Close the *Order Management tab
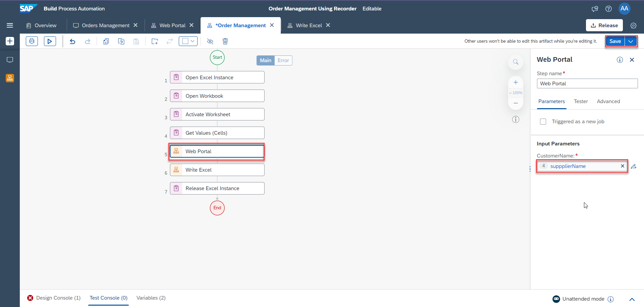The image size is (644, 307). click(x=272, y=25)
